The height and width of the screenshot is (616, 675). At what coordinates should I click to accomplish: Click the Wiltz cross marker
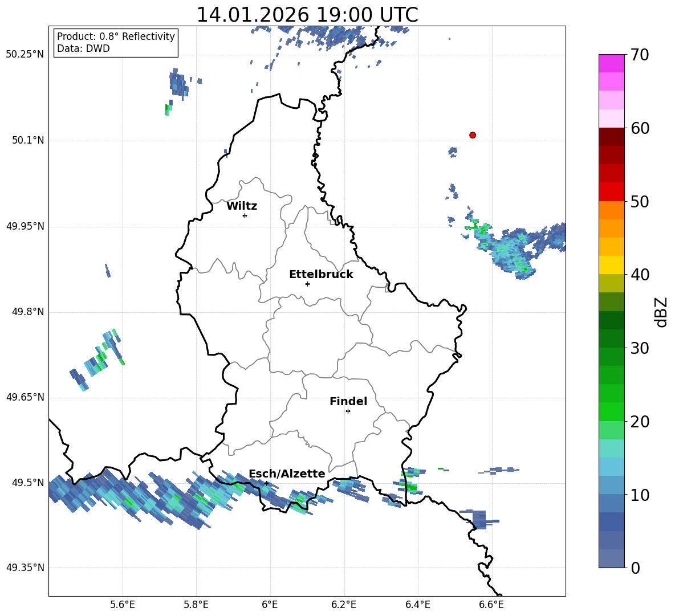(x=245, y=215)
